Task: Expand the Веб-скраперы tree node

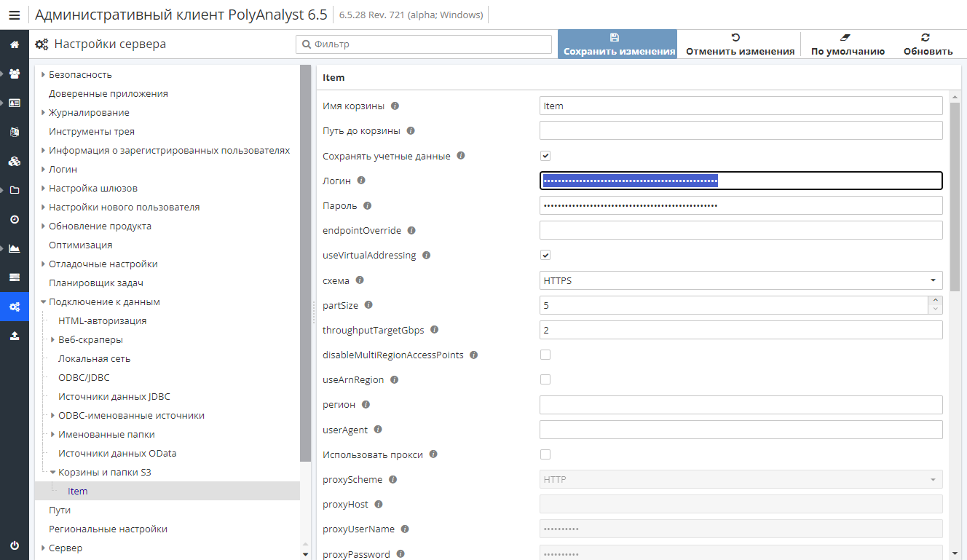Action: click(x=52, y=339)
